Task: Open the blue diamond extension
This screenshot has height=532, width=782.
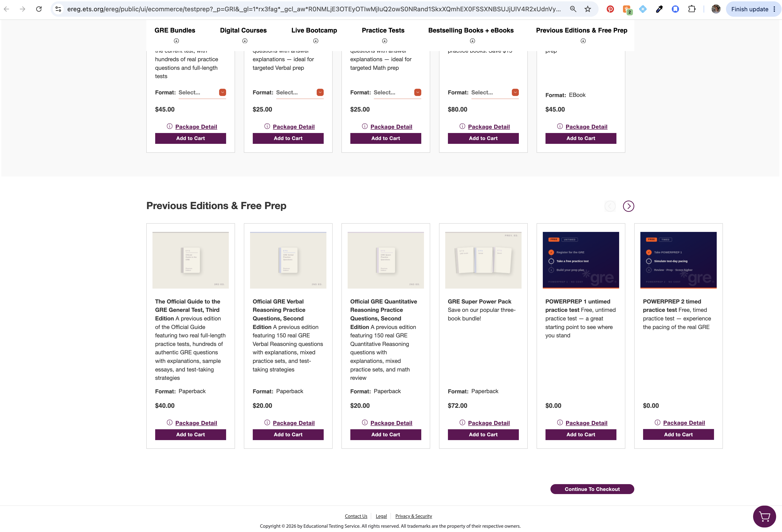Action: (643, 9)
